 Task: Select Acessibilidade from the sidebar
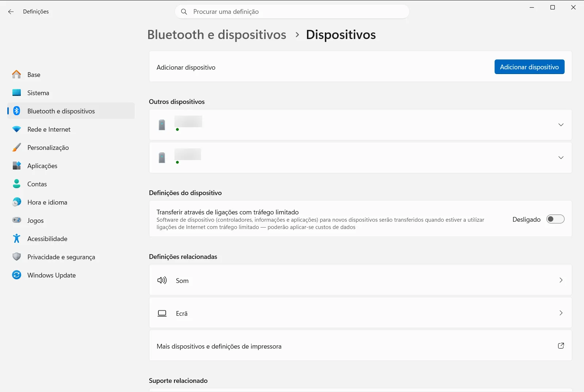tap(71, 238)
